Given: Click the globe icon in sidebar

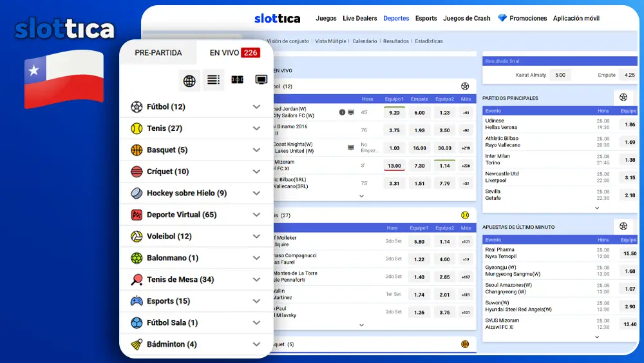Looking at the screenshot, I should (x=189, y=81).
